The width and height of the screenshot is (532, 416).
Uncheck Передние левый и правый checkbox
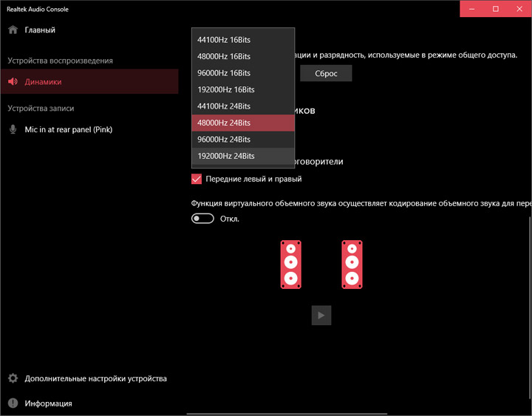[x=197, y=179]
